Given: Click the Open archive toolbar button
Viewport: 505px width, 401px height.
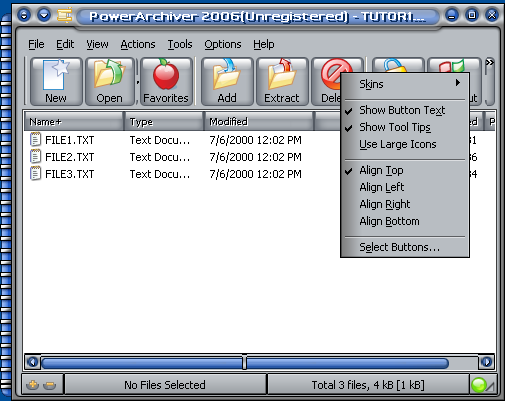Looking at the screenshot, I should point(110,81).
